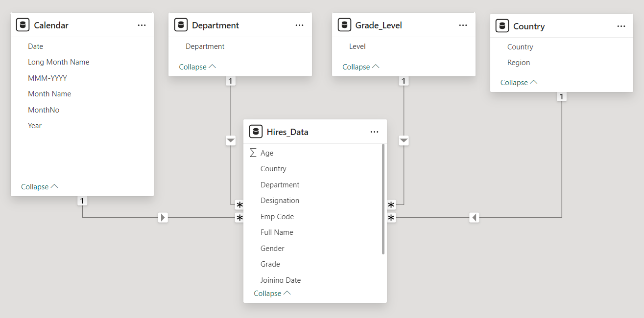Click the Grade_Level table database icon
644x318 pixels.
pos(344,25)
